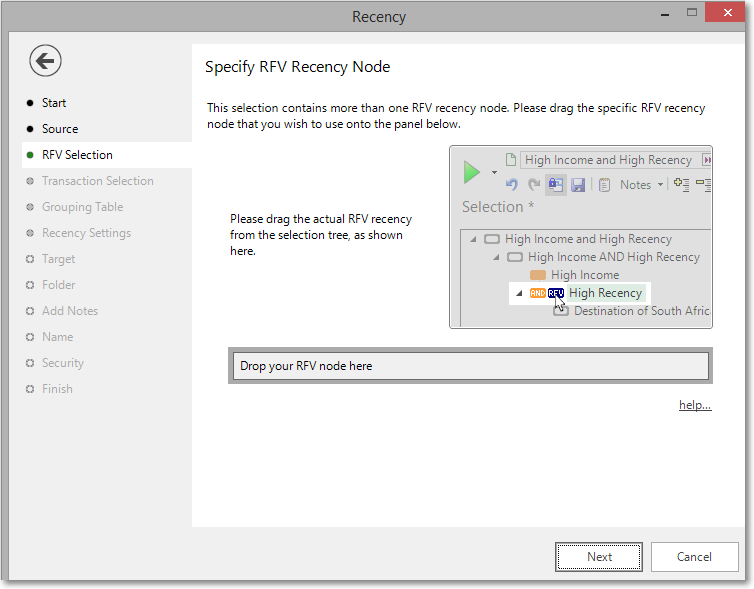Screen dimensions: 754x589
Task: Select the 'High Income' tree item
Action: coord(585,275)
